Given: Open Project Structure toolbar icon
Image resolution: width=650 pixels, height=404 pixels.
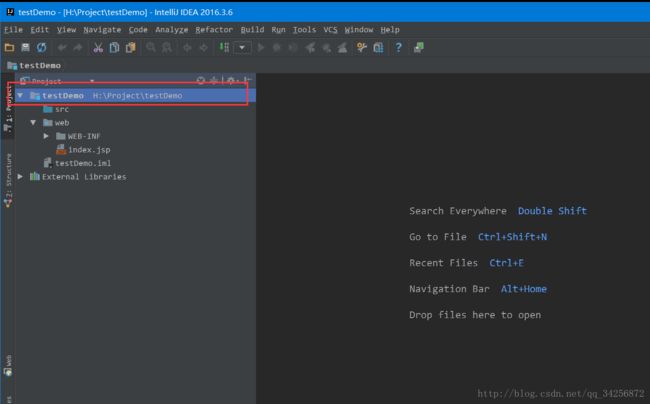Looking at the screenshot, I should (x=378, y=48).
